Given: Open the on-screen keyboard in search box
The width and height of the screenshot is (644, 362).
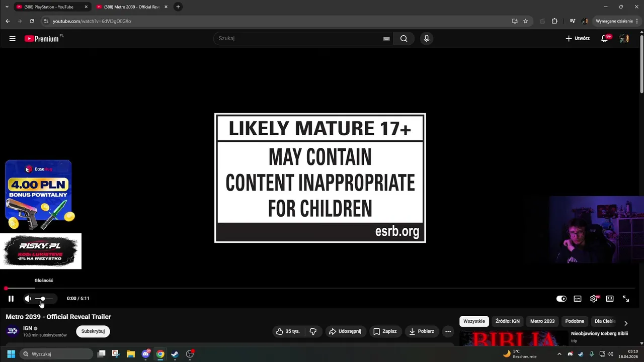Looking at the screenshot, I should (x=386, y=38).
